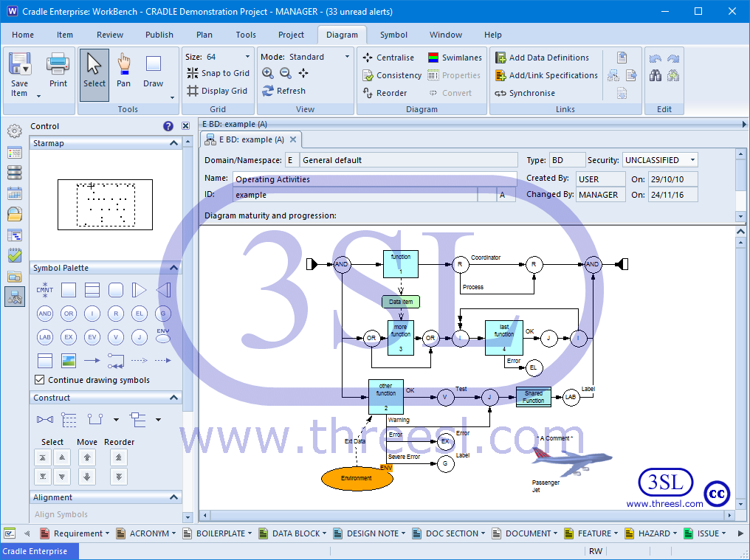The height and width of the screenshot is (560, 750).
Task: Pick the picture symbol from the palette
Action: [x=69, y=361]
